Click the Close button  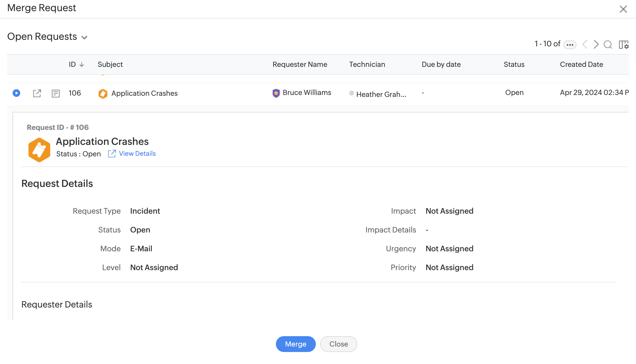pos(338,344)
